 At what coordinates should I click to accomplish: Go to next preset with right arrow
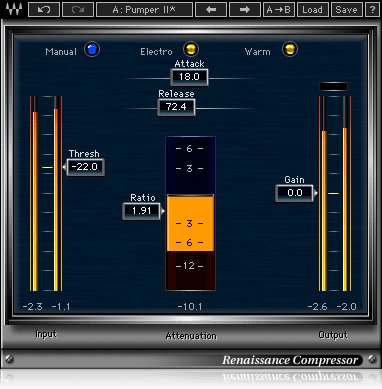[245, 10]
